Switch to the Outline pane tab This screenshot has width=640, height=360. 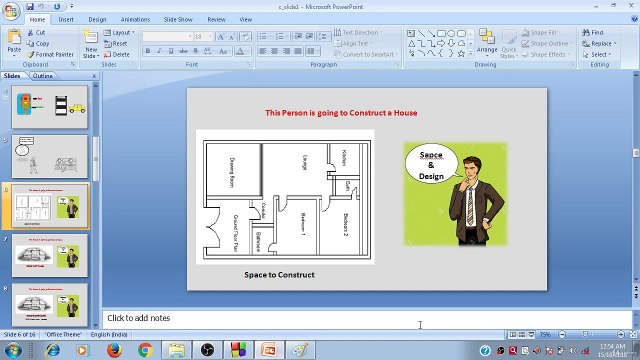pyautogui.click(x=42, y=76)
